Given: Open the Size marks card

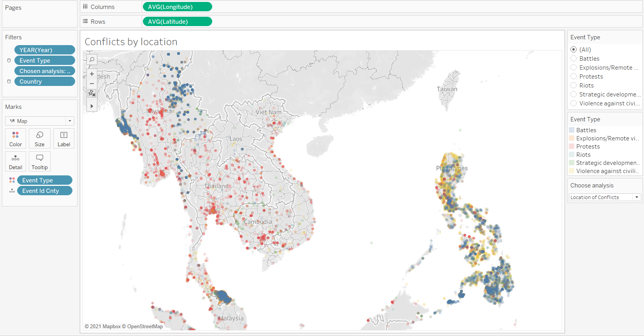Looking at the screenshot, I should (x=39, y=138).
